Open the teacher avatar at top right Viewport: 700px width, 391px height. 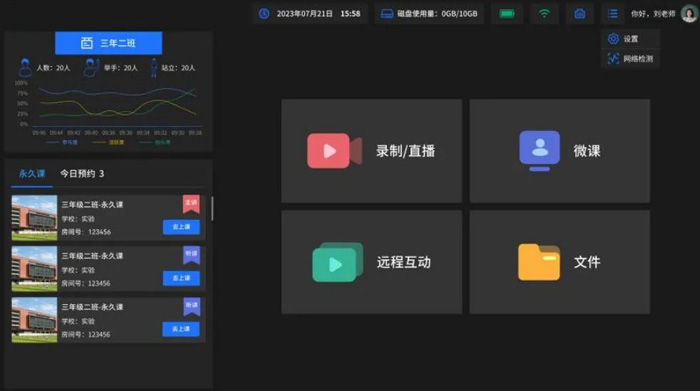click(x=689, y=14)
